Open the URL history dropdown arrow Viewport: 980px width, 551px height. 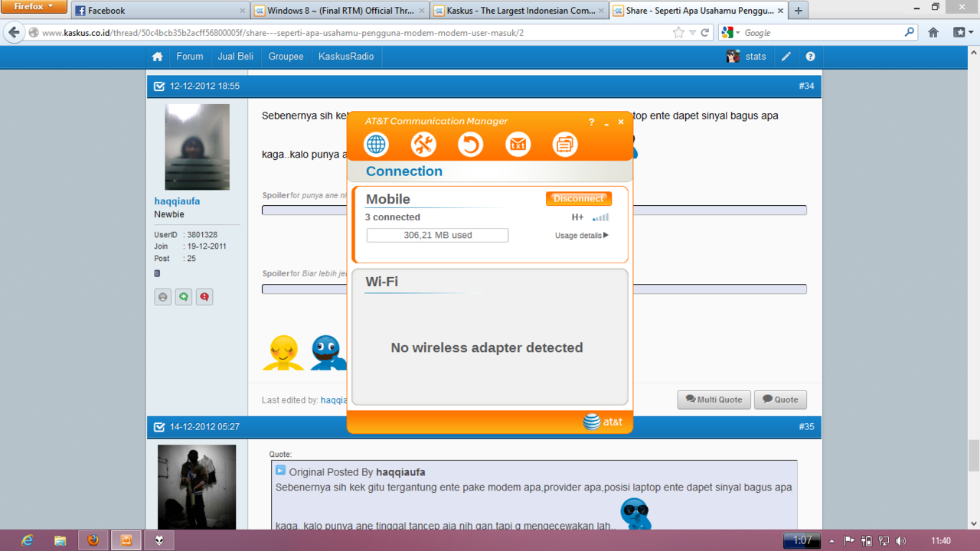tap(692, 32)
